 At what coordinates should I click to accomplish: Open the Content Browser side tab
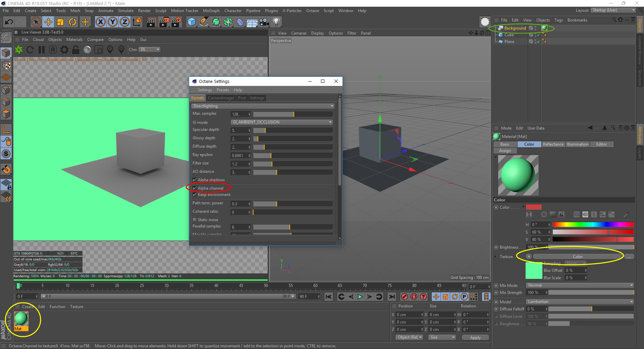[x=640, y=50]
